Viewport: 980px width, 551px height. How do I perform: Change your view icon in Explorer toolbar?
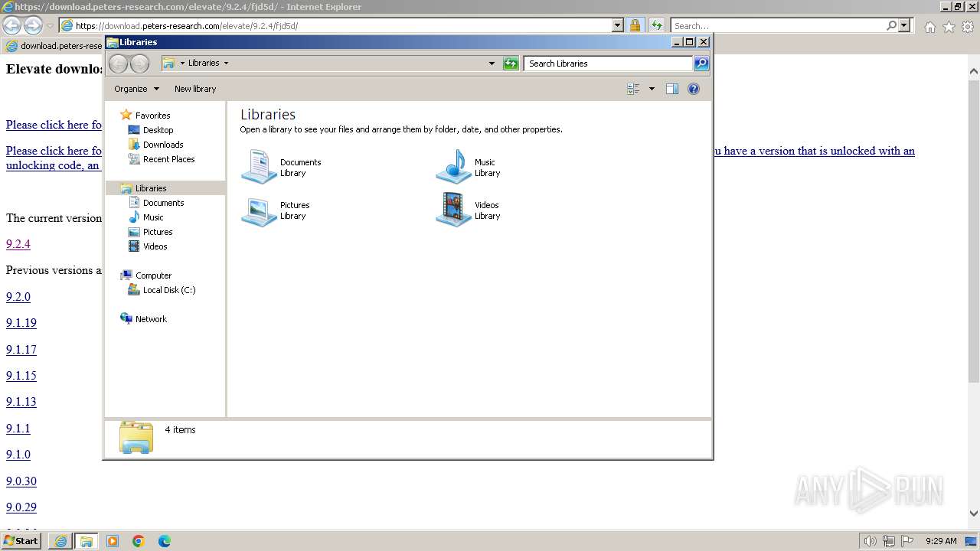(633, 89)
